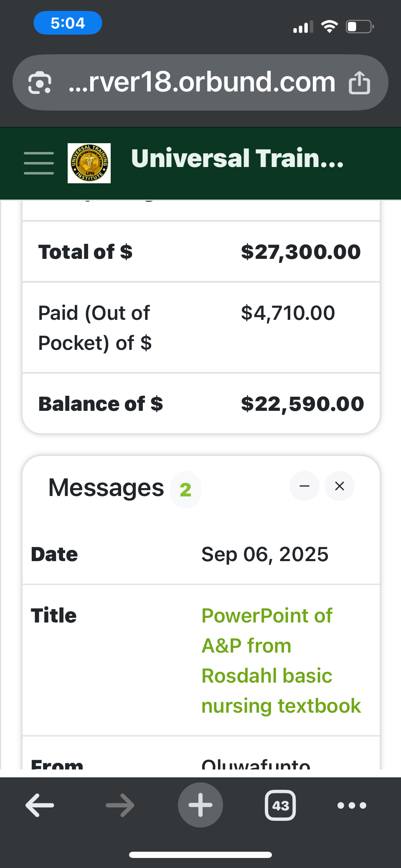Tap the share icon in address bar
Viewport: 401px width, 868px height.
point(359,83)
